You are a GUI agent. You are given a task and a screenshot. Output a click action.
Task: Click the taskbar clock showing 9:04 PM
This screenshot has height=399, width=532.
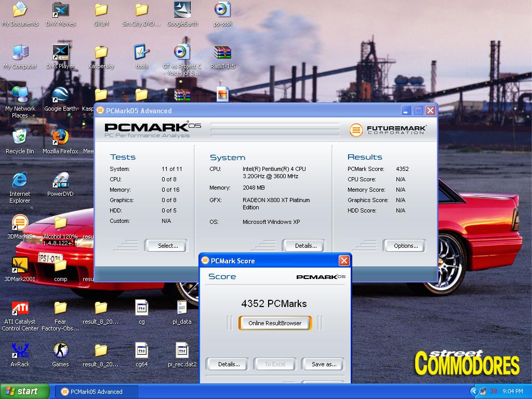pos(513,392)
